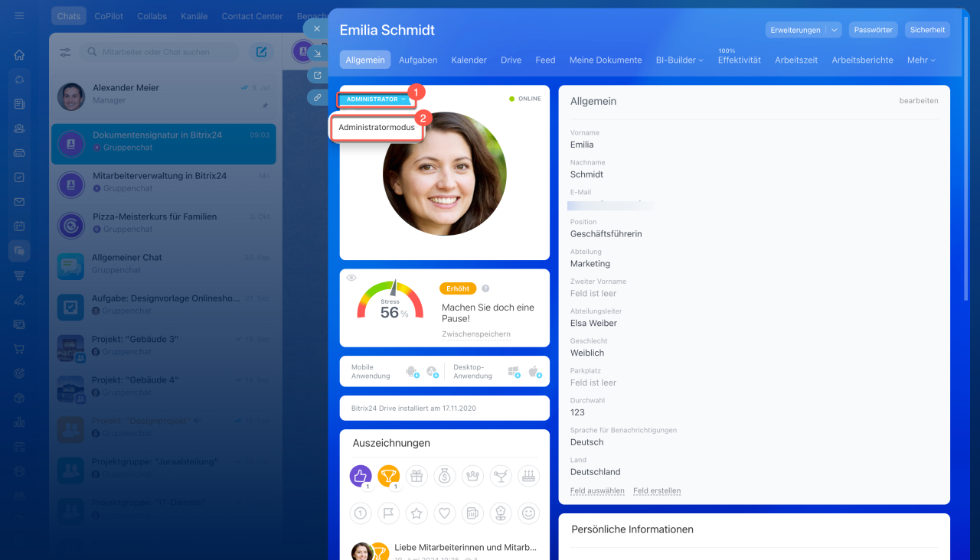Open the ADMINISTRATOR role dropdown
This screenshot has width=980, height=560.
[x=376, y=99]
